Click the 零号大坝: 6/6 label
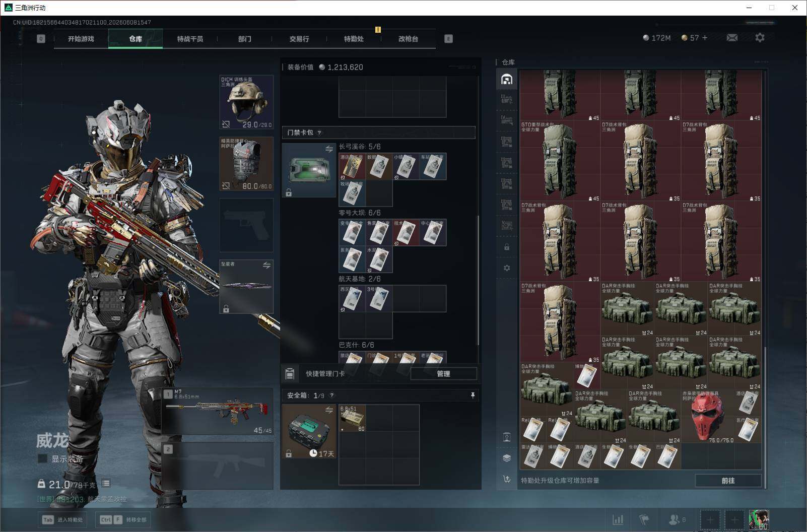This screenshot has height=532, width=807. (360, 213)
